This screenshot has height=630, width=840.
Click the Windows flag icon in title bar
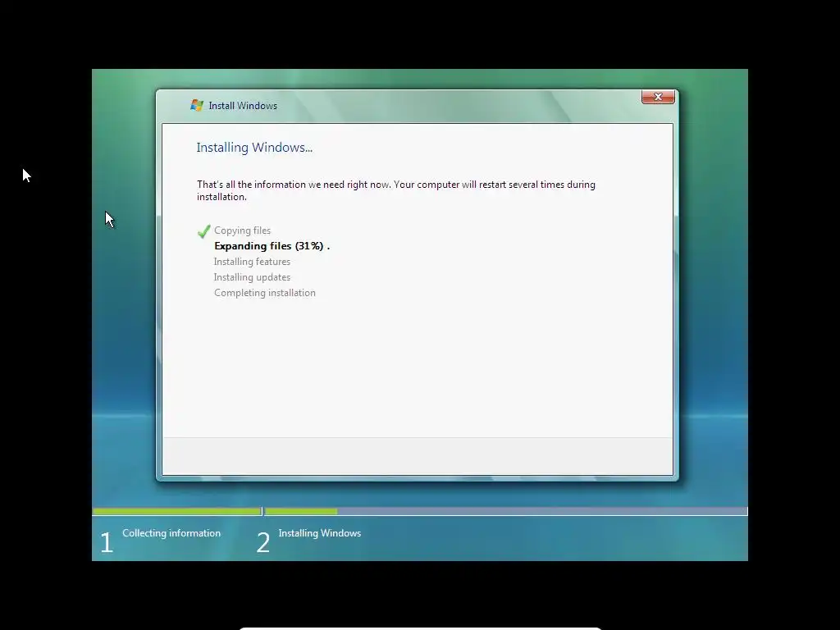click(197, 106)
